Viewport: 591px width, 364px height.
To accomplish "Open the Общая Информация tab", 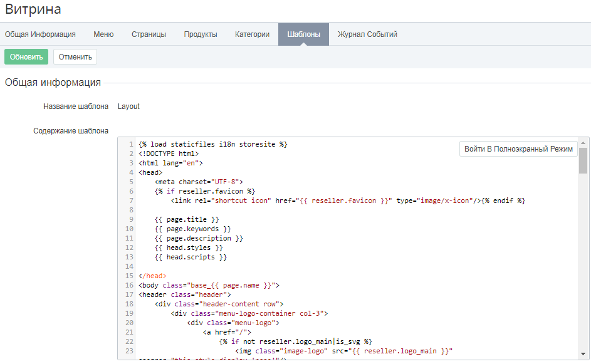I will (x=40, y=34).
